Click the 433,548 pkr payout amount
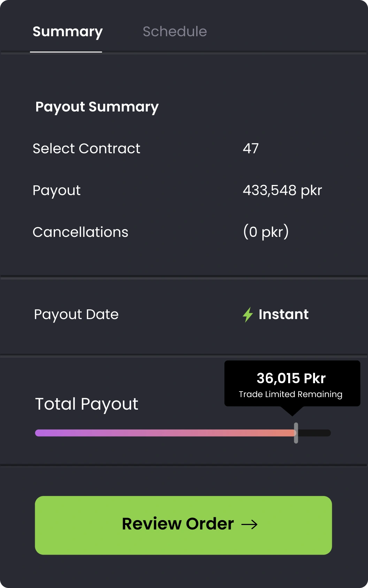 point(282,191)
